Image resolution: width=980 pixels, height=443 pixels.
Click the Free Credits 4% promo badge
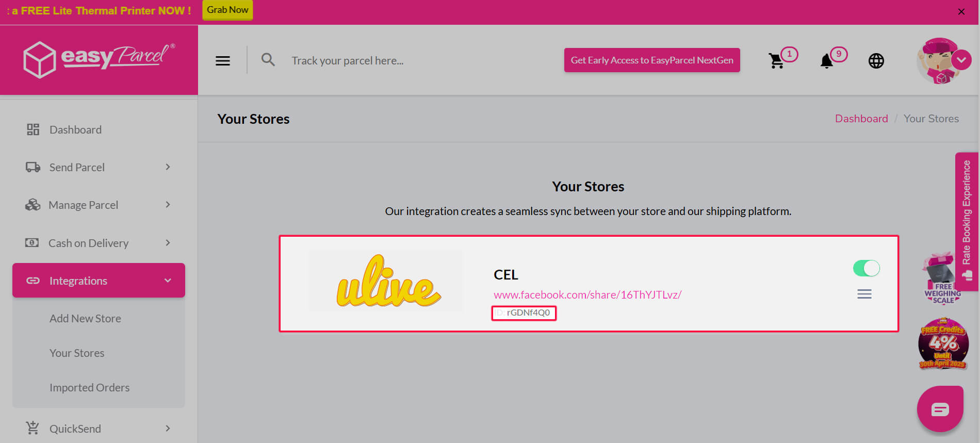[x=943, y=343]
